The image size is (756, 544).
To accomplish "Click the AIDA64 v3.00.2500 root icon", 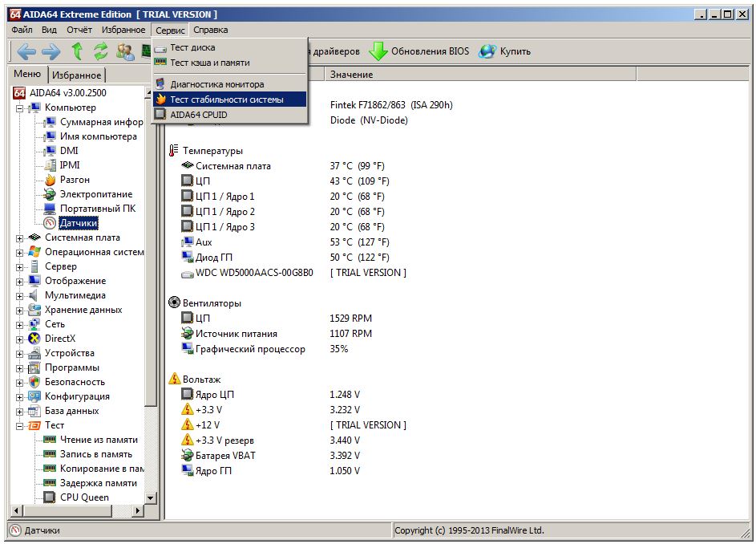I will 19,93.
